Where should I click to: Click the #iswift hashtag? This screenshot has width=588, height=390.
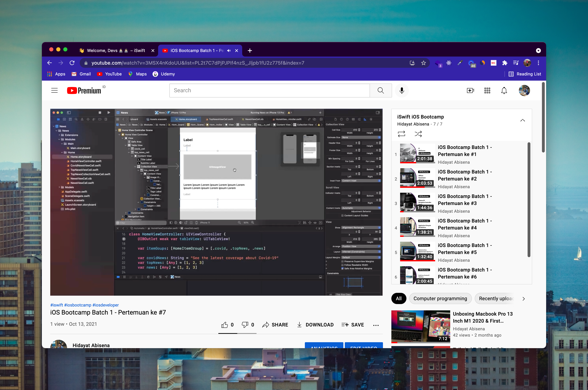click(x=57, y=305)
